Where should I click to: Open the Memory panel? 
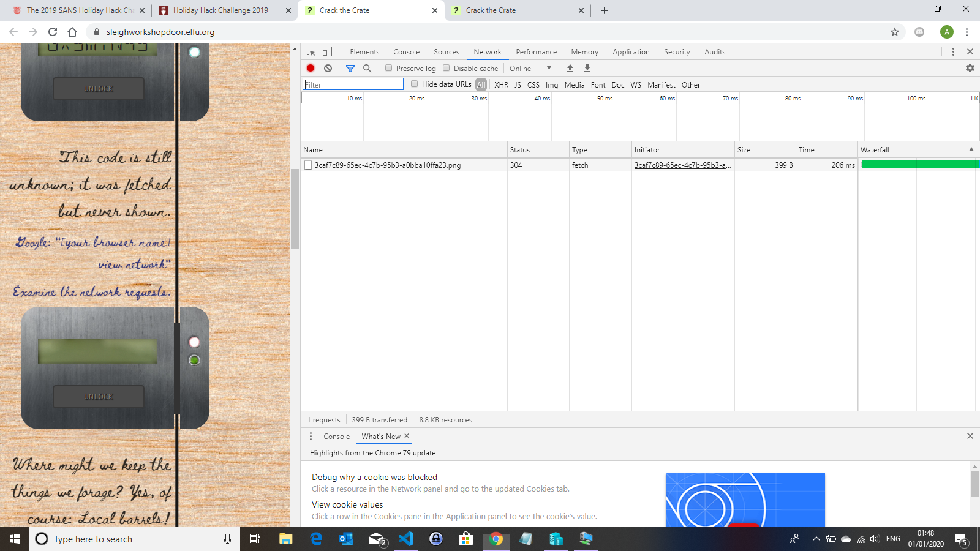pos(585,52)
